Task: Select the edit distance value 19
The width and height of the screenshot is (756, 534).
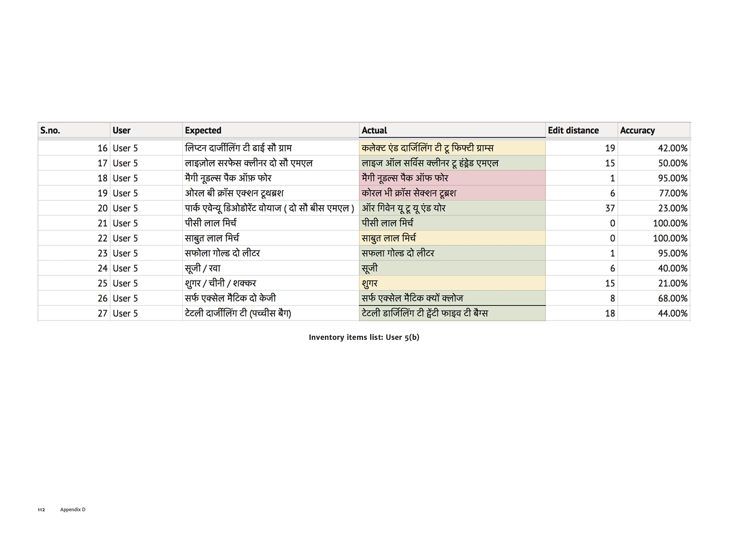Action: (610, 148)
